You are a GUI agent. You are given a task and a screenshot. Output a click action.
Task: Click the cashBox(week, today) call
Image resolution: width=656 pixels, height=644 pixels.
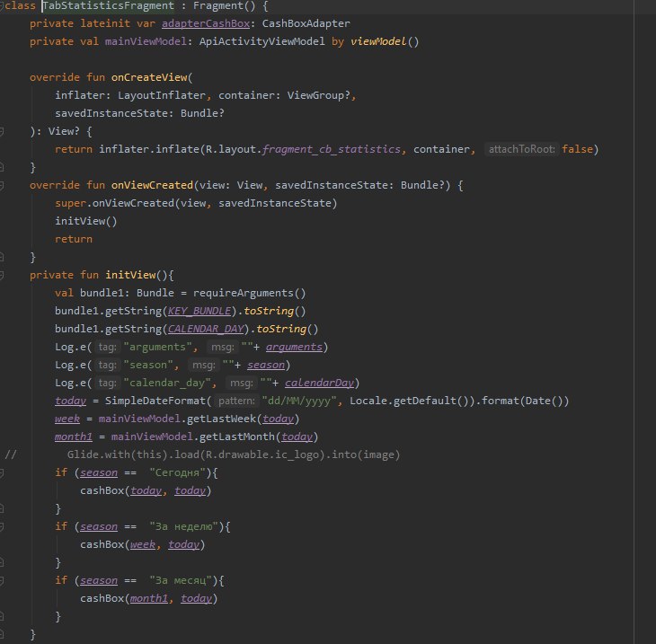click(142, 545)
